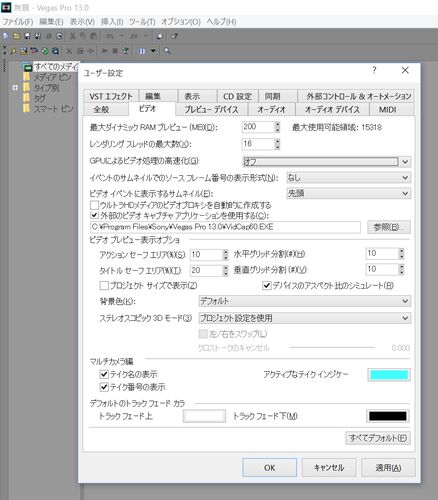The width and height of the screenshot is (438, 500).
Task: Toggle デバイスのアスペクト比のシミュレート checkbox
Action: 267,286
